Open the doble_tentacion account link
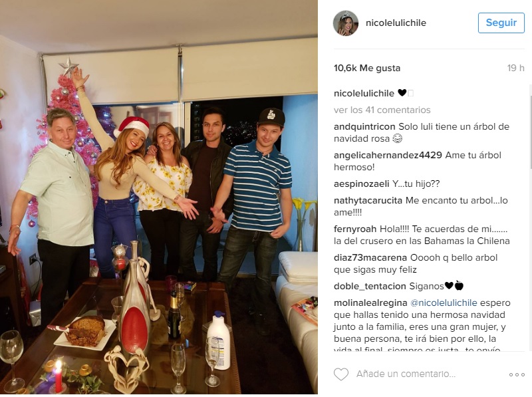532x397 pixels. 370,287
